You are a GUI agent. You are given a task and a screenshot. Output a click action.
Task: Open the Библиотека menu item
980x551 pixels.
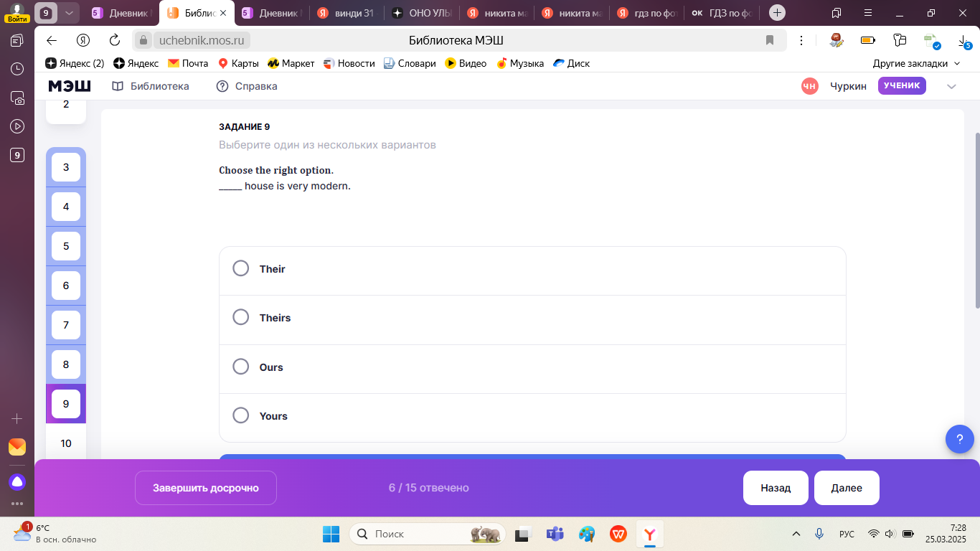coord(151,86)
